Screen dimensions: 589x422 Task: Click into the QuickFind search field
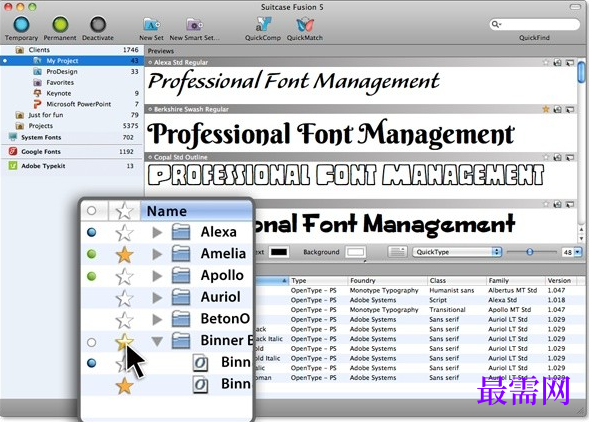(535, 24)
